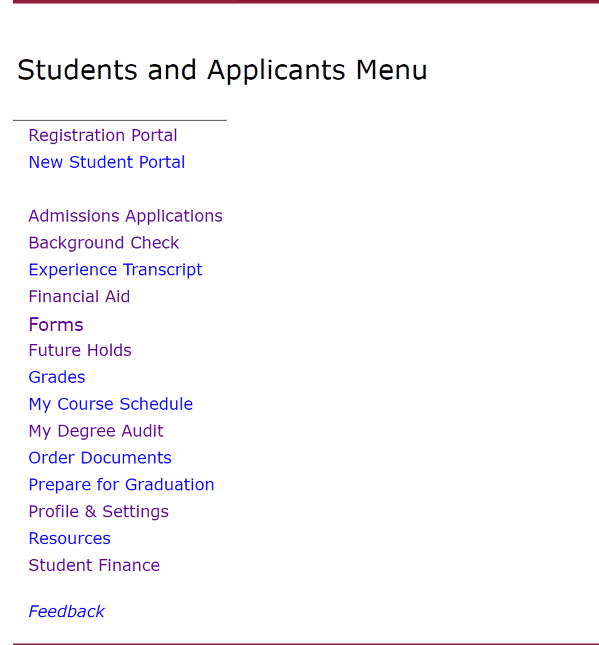Go to Profile & Settings
Viewport: 599px width, 645px height.
pos(98,512)
